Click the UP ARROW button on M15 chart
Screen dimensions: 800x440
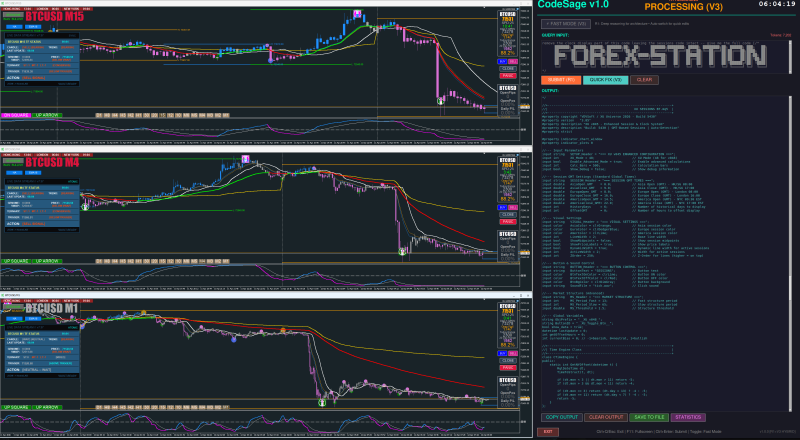[47, 115]
